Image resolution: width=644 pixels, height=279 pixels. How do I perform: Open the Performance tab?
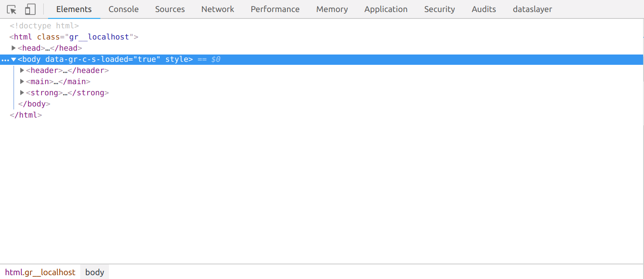pyautogui.click(x=275, y=9)
